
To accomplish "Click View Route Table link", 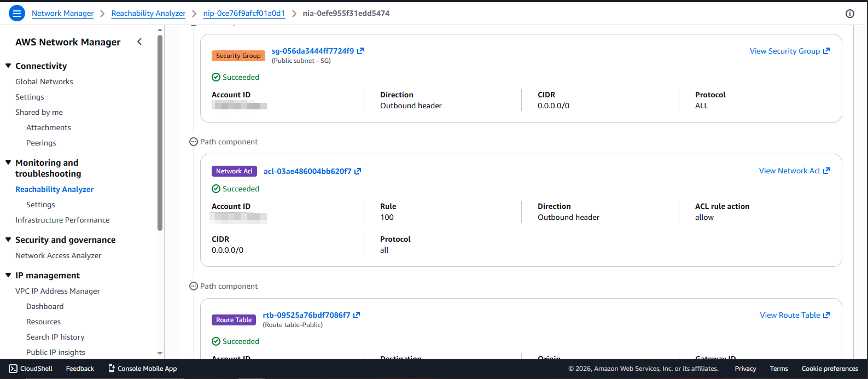I will tap(790, 315).
